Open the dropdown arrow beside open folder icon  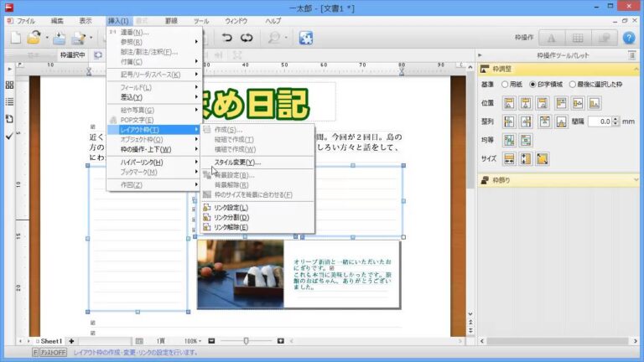(x=47, y=38)
